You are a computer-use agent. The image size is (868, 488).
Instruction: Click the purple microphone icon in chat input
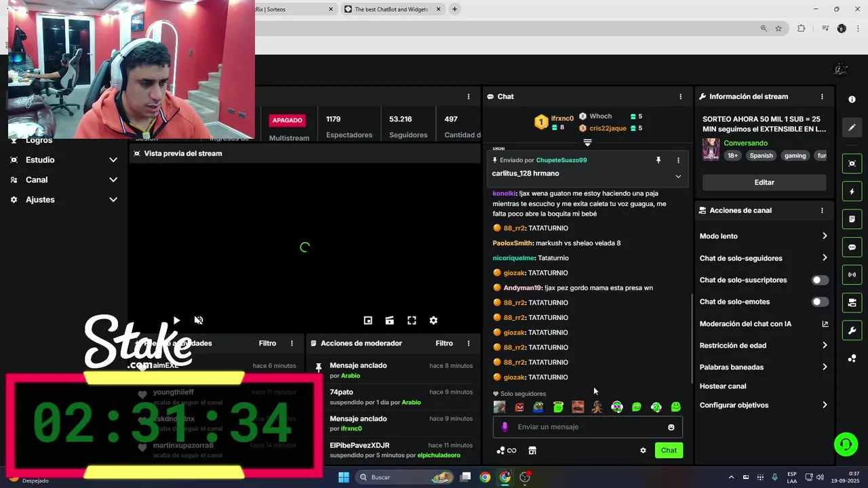[505, 427]
